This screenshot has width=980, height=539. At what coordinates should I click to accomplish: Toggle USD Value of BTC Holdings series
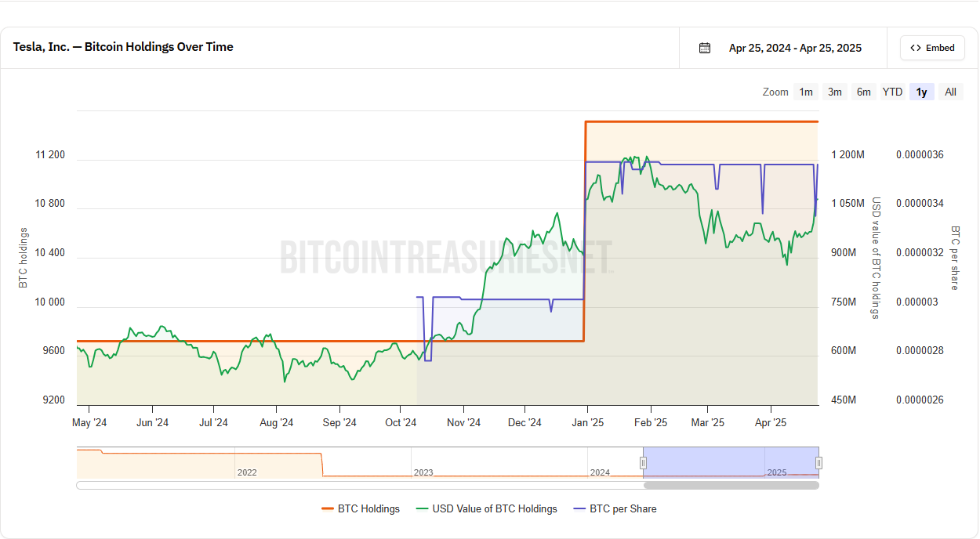pyautogui.click(x=486, y=508)
